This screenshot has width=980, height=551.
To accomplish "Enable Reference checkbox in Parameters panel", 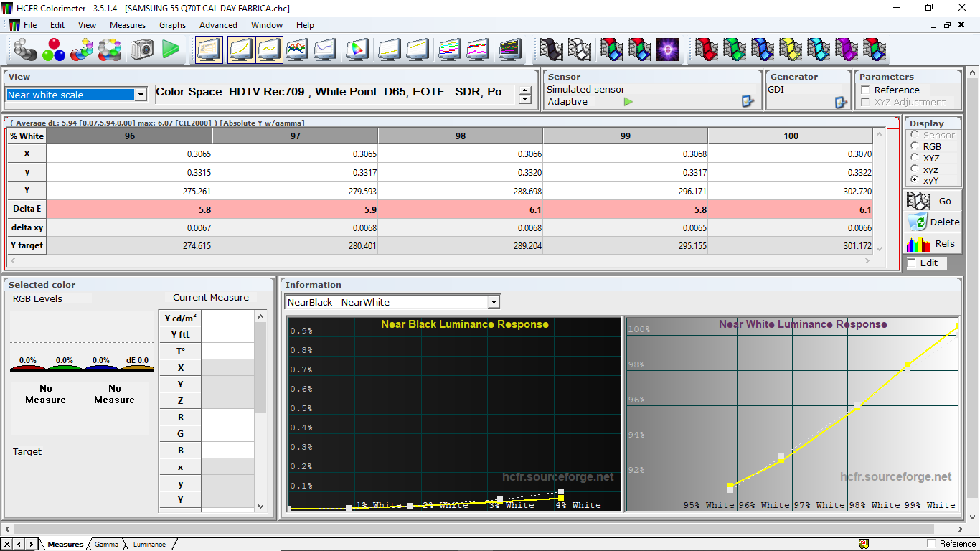I will 866,90.
